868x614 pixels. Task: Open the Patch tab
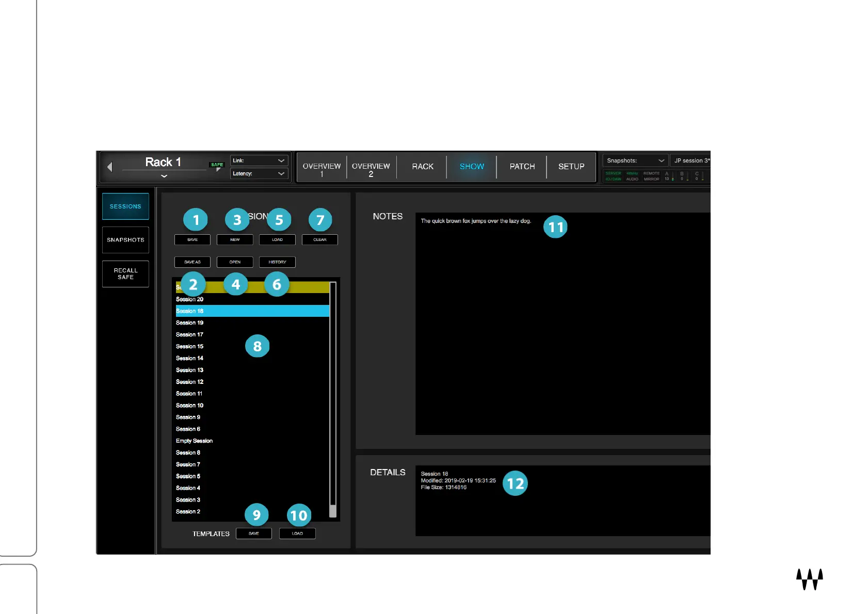pyautogui.click(x=522, y=167)
